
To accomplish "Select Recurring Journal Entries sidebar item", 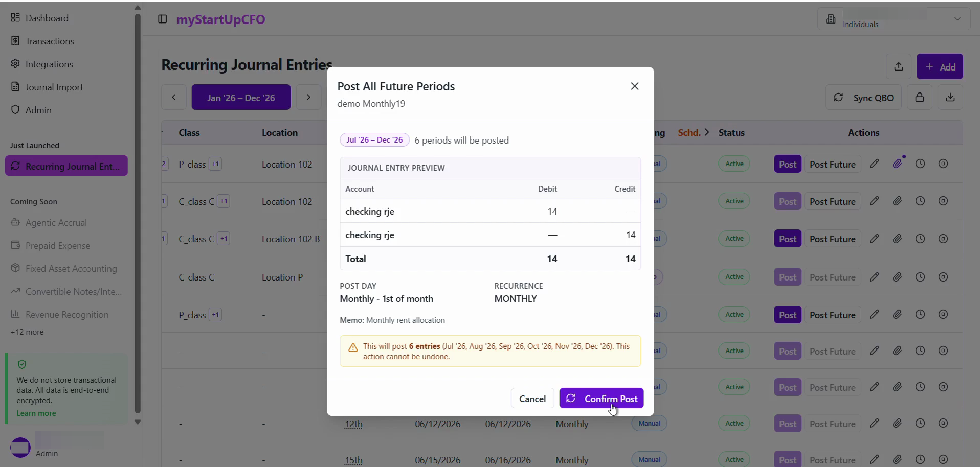I will pos(66,166).
